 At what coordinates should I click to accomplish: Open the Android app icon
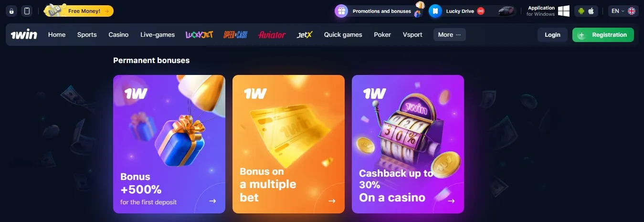click(581, 11)
